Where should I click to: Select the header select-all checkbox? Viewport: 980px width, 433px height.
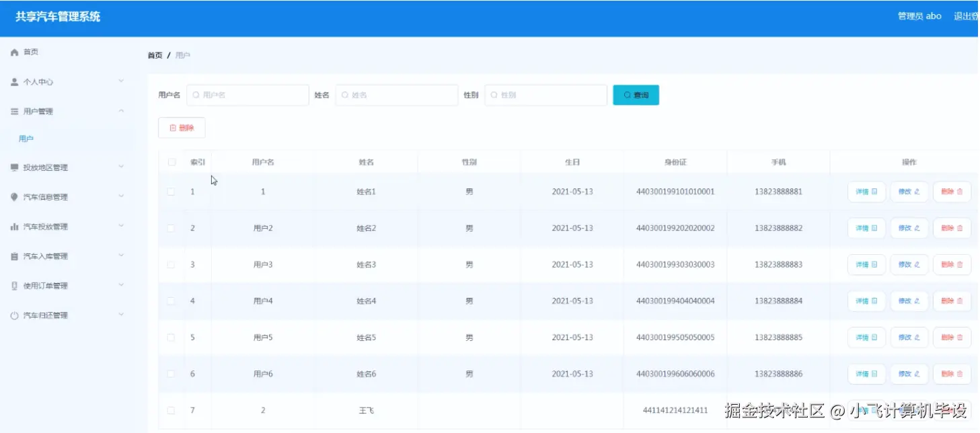[172, 162]
